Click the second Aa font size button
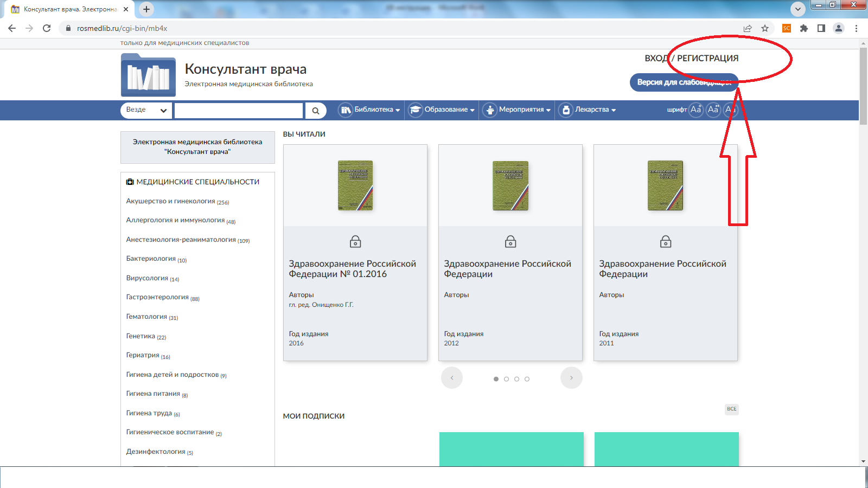The image size is (868, 488). pyautogui.click(x=713, y=110)
